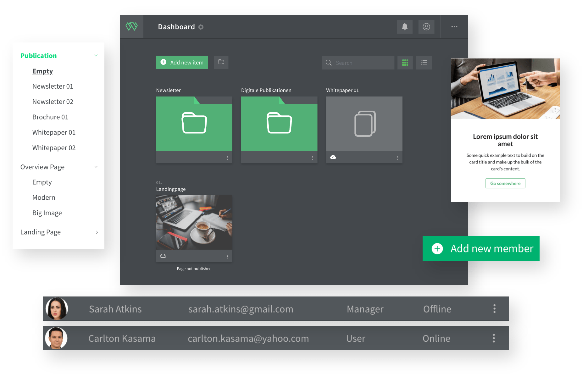Screen dimensions: 588x382
Task: Select Whitepaper 02 in sidebar
Action: click(x=54, y=148)
